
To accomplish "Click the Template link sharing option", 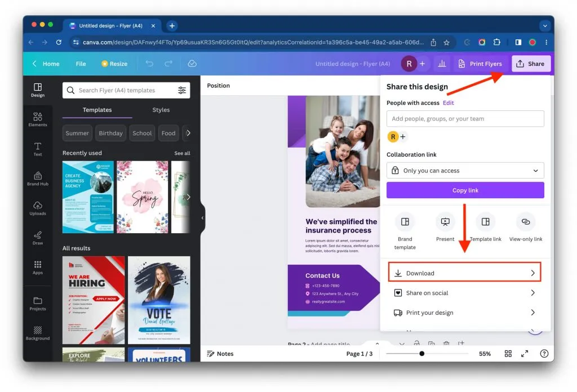I will coord(485,225).
